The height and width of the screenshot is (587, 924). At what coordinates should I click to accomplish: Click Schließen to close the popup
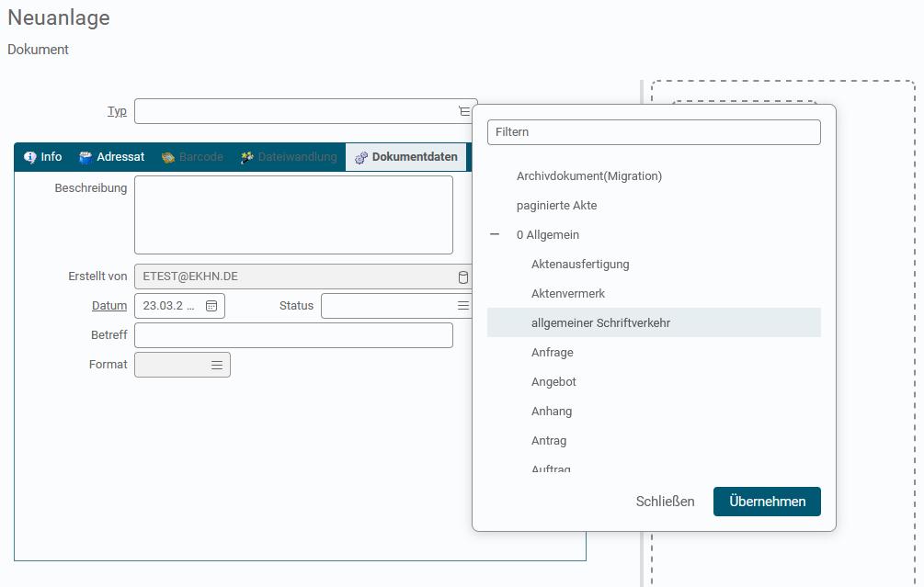(x=665, y=502)
